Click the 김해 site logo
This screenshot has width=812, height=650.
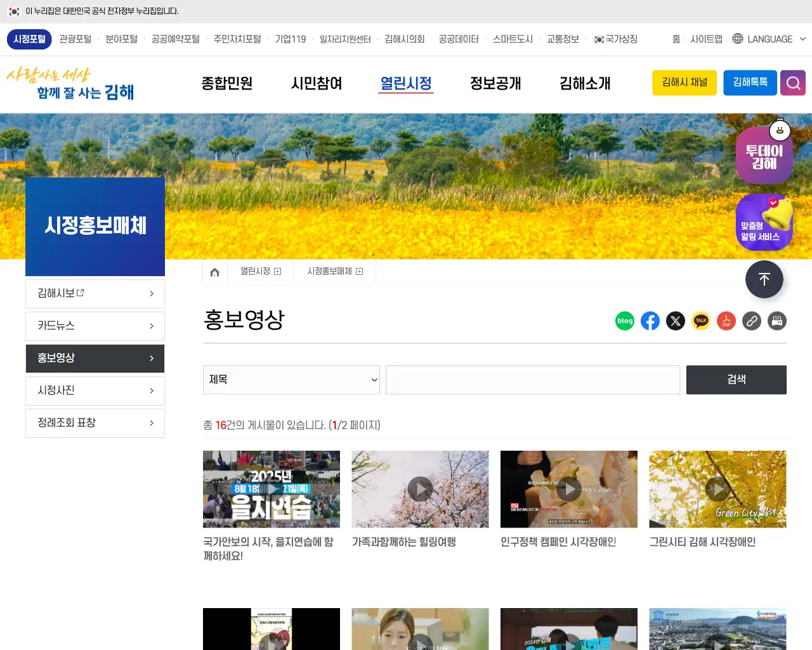[x=70, y=84]
